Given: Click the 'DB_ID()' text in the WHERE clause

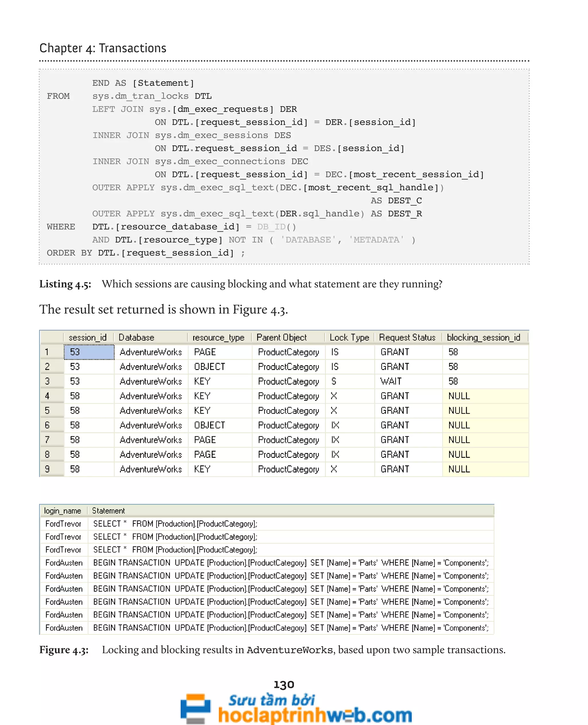Looking at the screenshot, I should (x=276, y=227).
